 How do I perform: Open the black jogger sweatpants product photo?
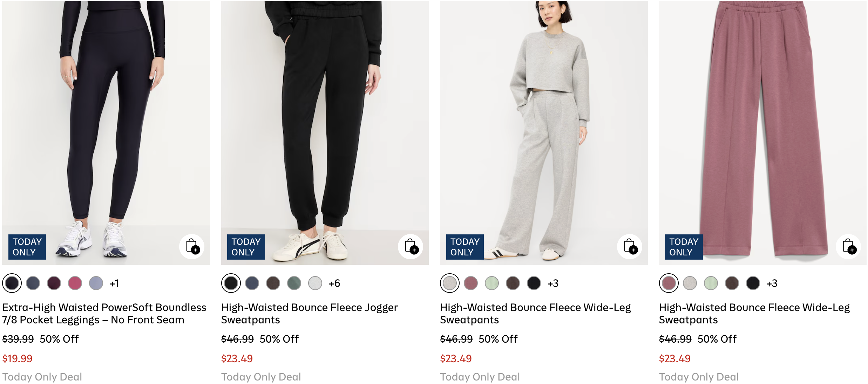pyautogui.click(x=325, y=123)
